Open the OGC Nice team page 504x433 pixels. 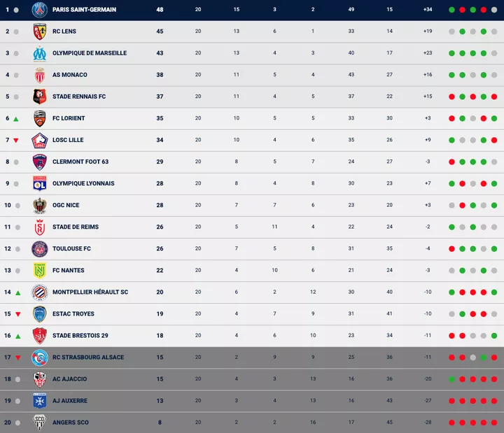[x=66, y=205]
